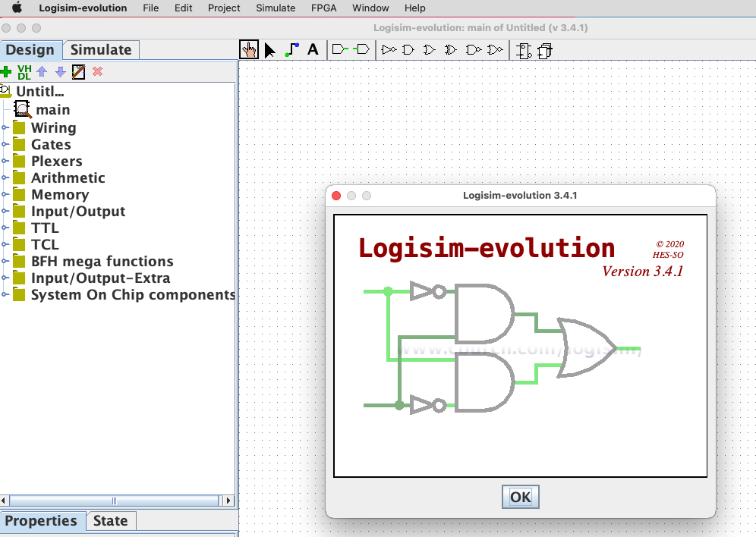Switch to the State panel tab
Screen dimensions: 756x537
(111, 521)
